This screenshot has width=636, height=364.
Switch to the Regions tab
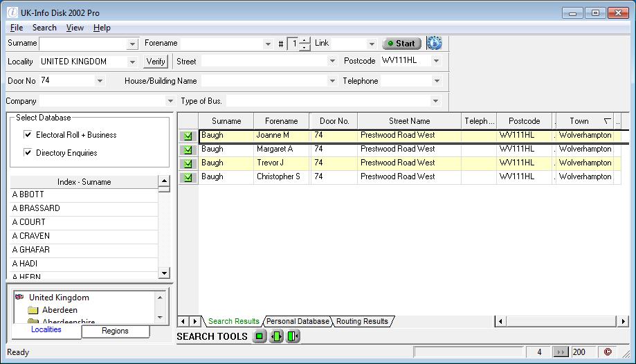(x=115, y=331)
